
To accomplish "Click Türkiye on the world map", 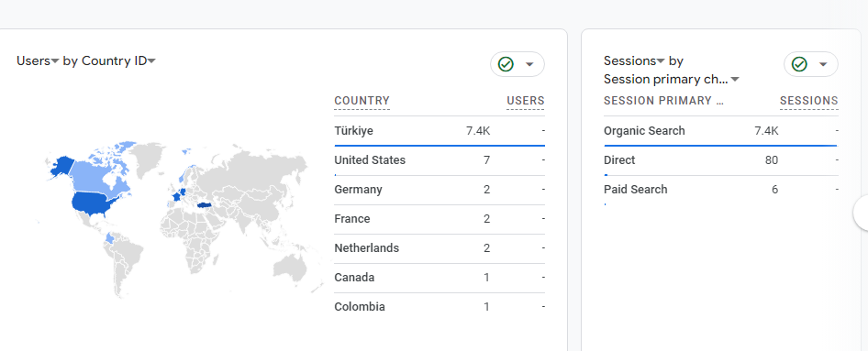I will coord(206,205).
